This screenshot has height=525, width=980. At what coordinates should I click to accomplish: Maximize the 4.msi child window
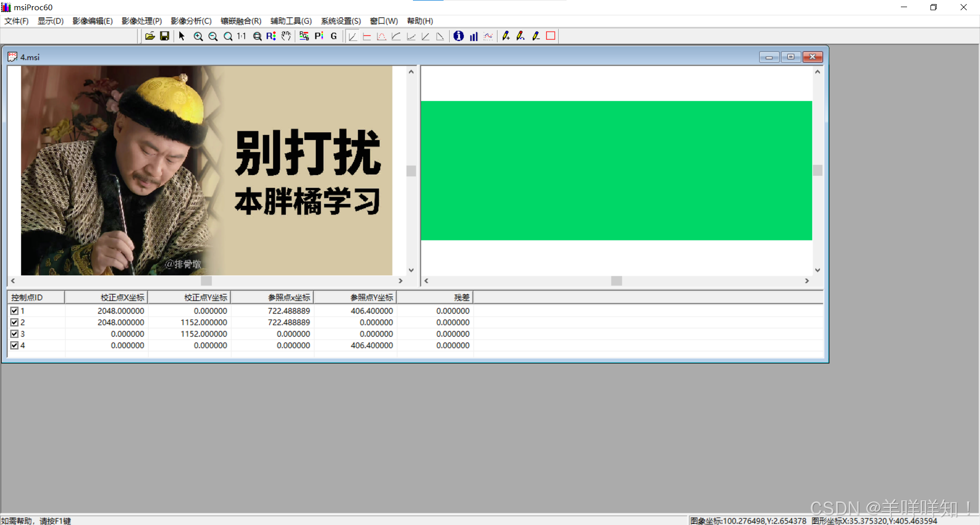[791, 57]
